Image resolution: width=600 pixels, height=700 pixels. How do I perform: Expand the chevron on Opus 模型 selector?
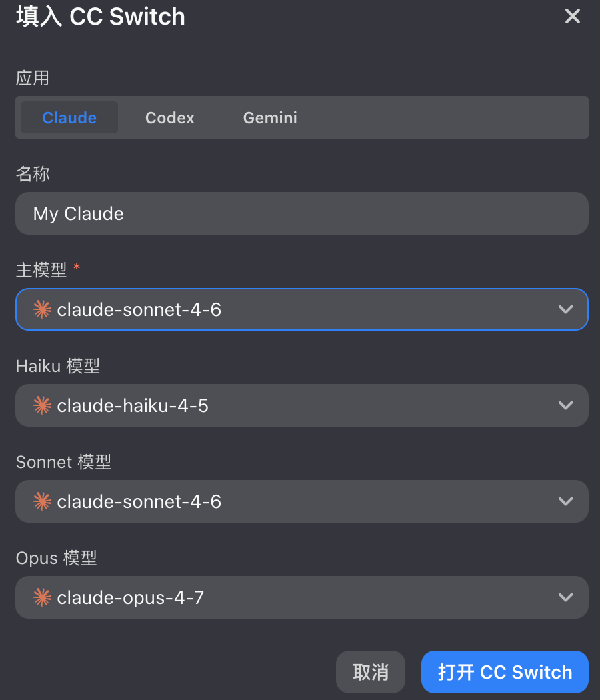click(x=565, y=597)
